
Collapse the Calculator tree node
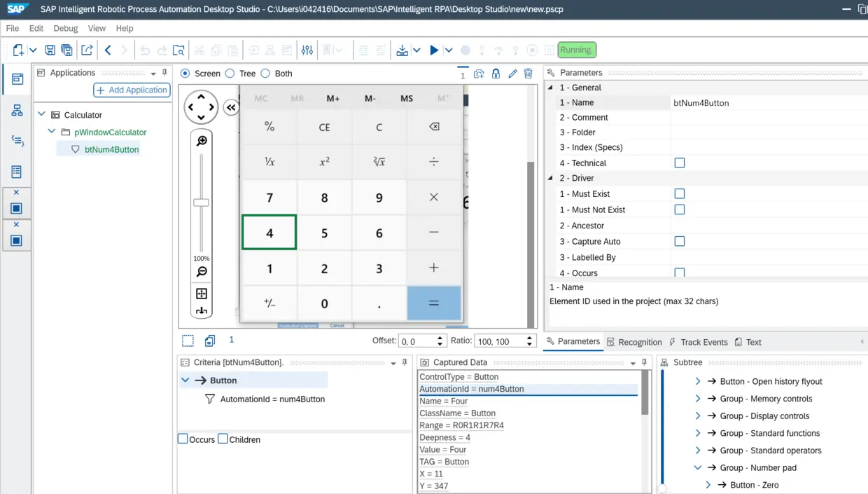point(41,114)
